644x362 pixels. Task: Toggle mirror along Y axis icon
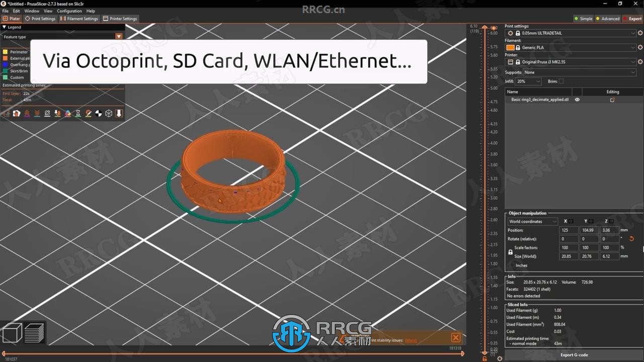(591, 221)
